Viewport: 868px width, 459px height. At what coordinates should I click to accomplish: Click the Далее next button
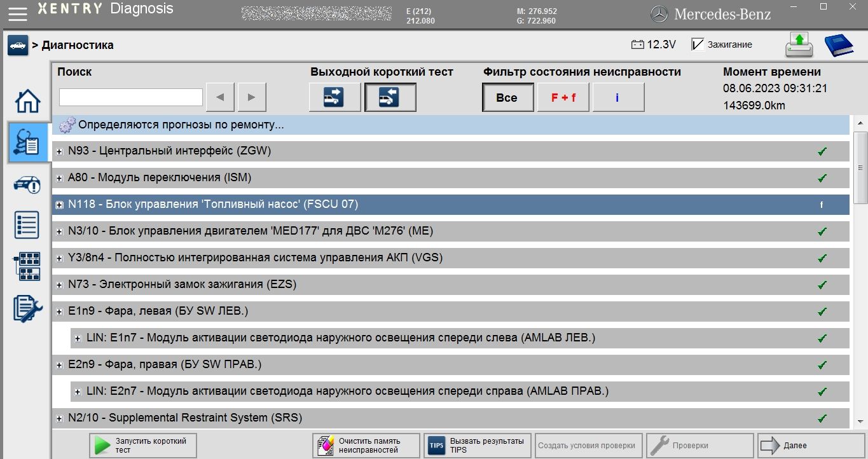[811, 446]
